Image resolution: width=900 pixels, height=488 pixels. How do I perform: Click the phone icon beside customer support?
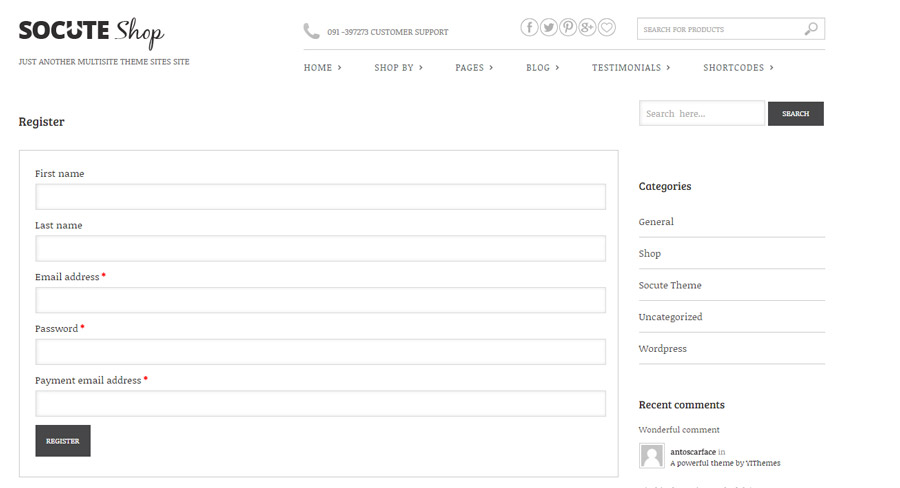coord(312,31)
